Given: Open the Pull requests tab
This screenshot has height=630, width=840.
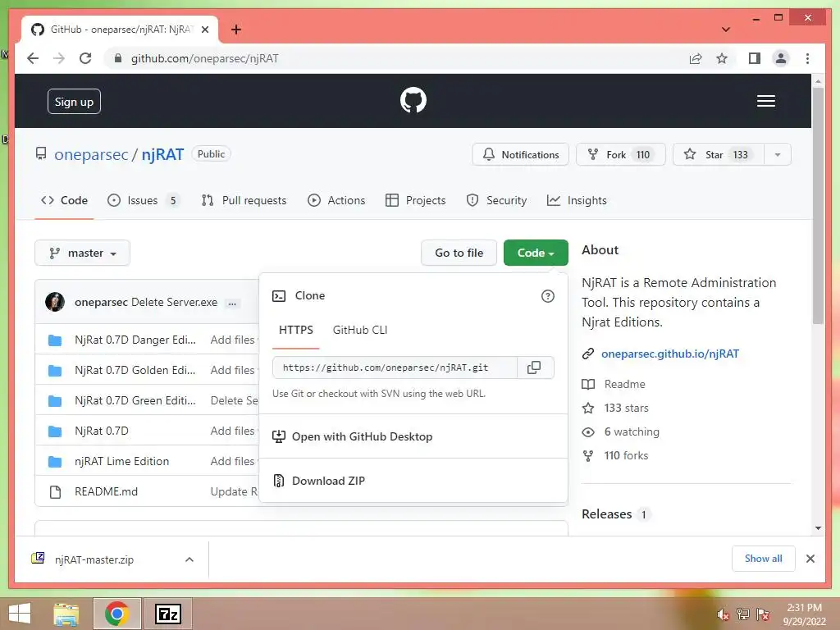Looking at the screenshot, I should coord(244,200).
